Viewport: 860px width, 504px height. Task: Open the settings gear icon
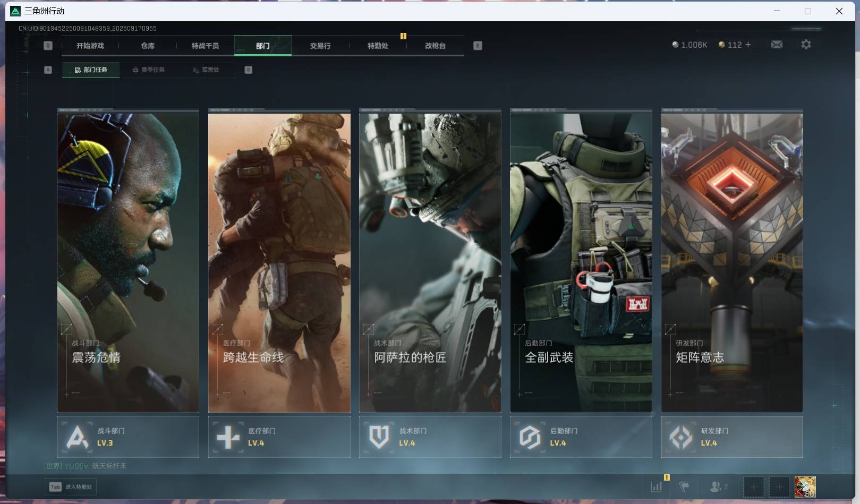806,45
